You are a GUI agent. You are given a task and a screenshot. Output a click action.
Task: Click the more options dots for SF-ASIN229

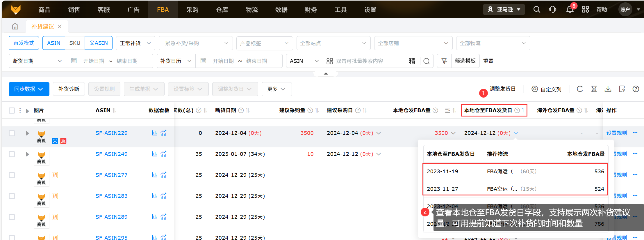click(x=635, y=133)
